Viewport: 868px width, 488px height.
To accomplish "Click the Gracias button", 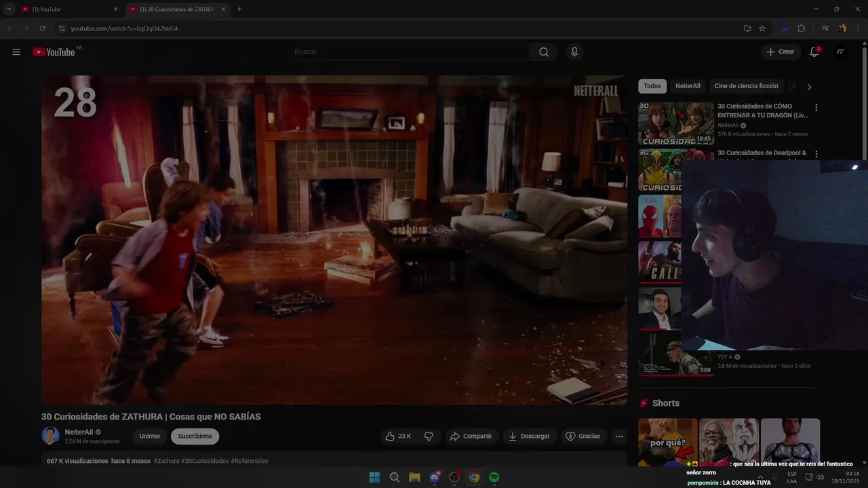I will 583,436.
